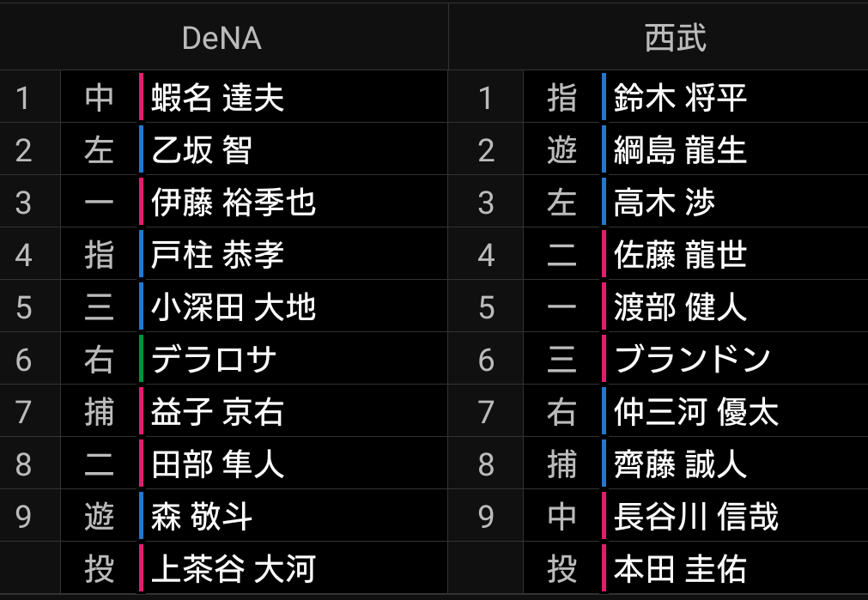Open player 仲三河 優太
This screenshot has width=868, height=600.
point(695,412)
